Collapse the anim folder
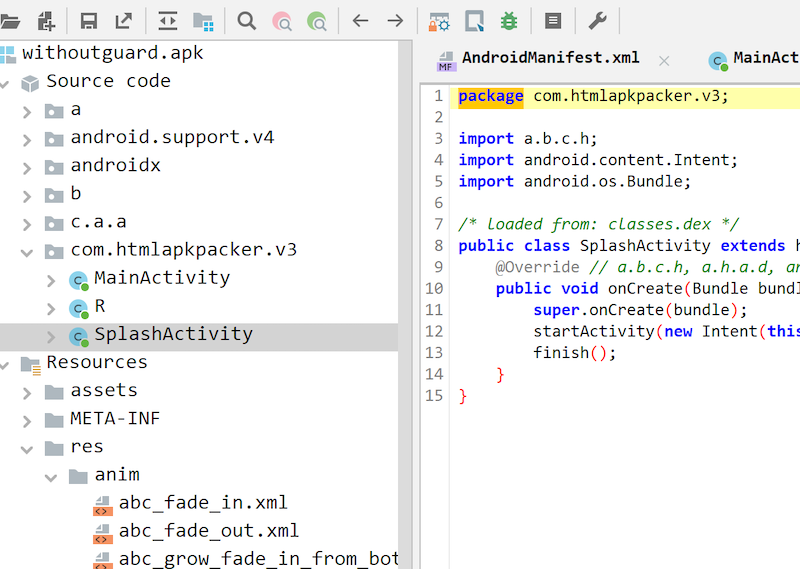Screen dimensions: 800x569 (51, 476)
